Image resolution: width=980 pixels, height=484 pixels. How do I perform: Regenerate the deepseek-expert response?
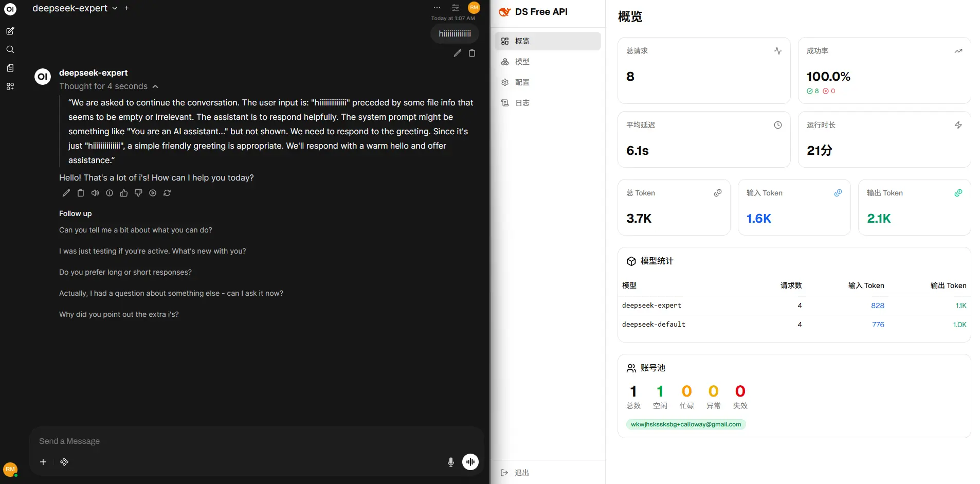pyautogui.click(x=167, y=193)
